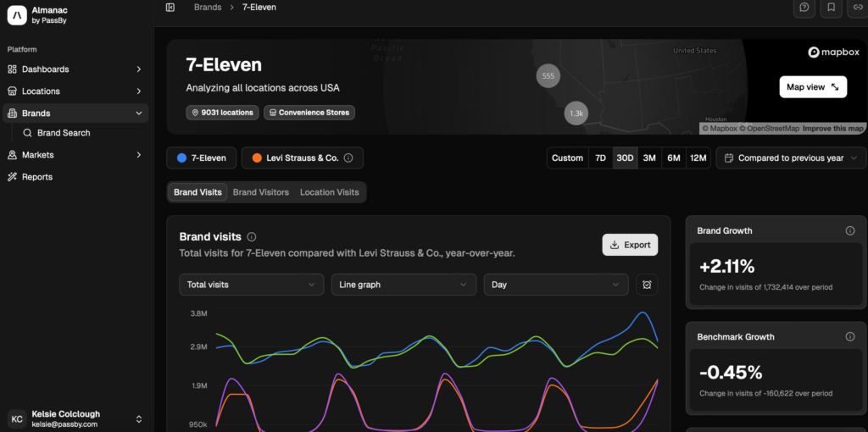This screenshot has height=432, width=868.
Task: Switch to the Brand Visits tab
Action: coord(198,192)
